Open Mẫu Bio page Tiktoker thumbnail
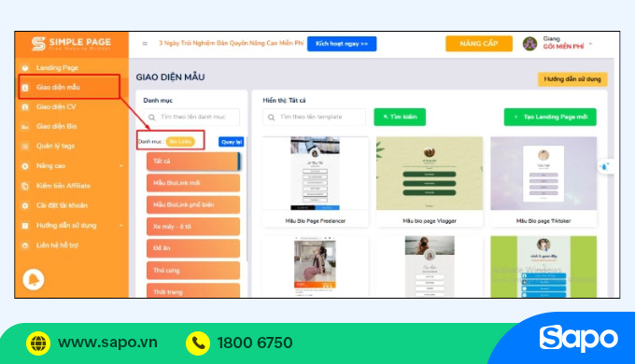The height and width of the screenshot is (364, 635). [x=543, y=174]
